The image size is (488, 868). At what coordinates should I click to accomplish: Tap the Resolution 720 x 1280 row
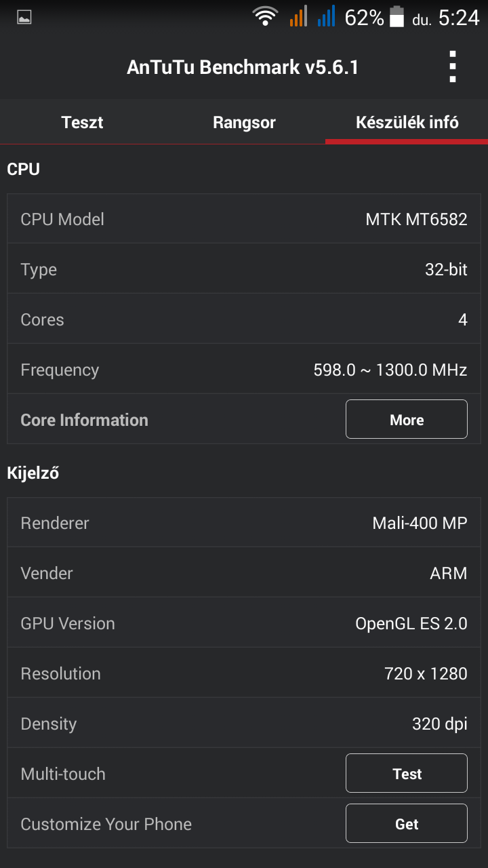pos(244,673)
